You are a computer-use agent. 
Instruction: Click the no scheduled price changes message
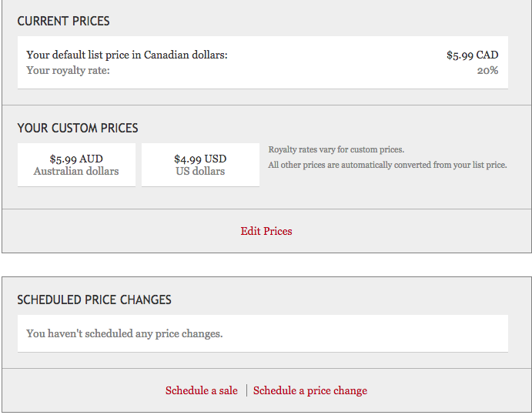pos(124,333)
